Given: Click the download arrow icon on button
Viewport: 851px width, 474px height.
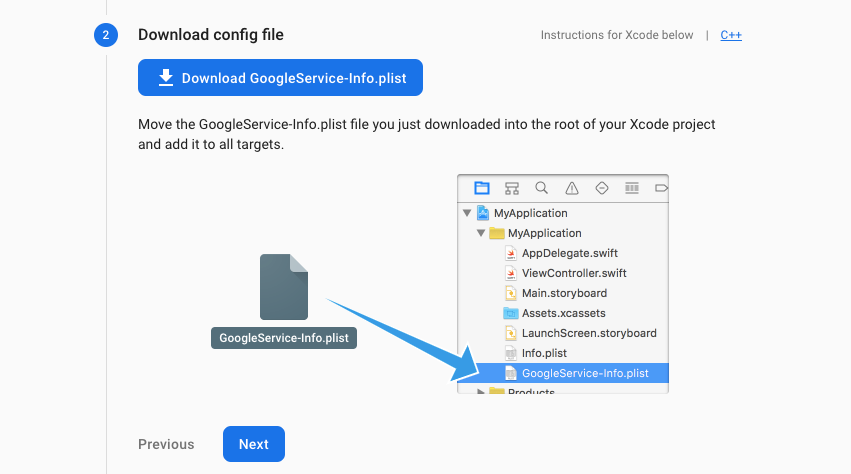Looking at the screenshot, I should (166, 78).
